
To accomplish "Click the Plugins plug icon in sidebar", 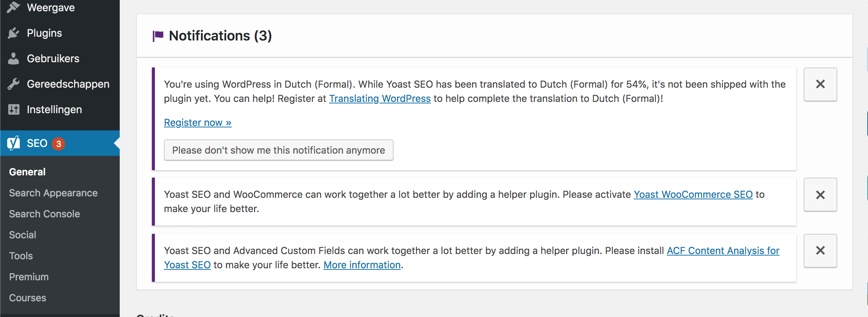I will click(x=13, y=33).
